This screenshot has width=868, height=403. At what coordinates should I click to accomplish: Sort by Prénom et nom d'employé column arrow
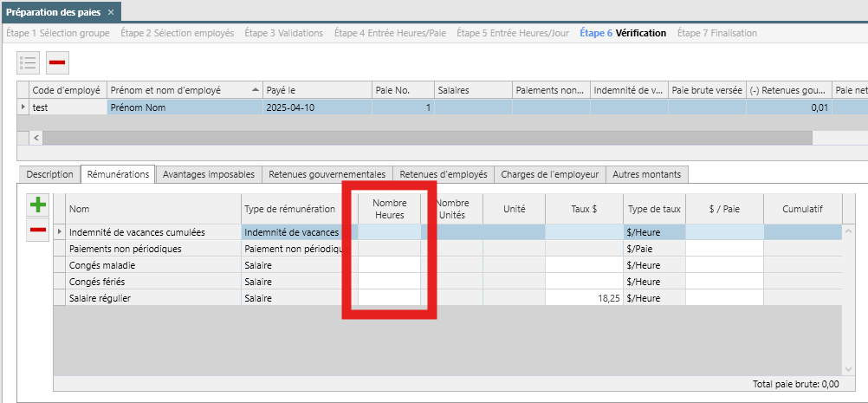click(x=255, y=89)
